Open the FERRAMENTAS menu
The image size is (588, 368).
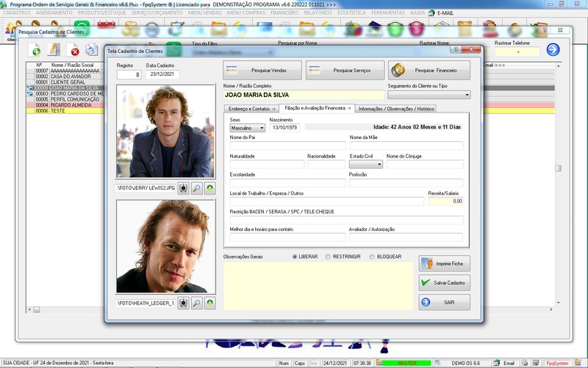[x=388, y=13]
